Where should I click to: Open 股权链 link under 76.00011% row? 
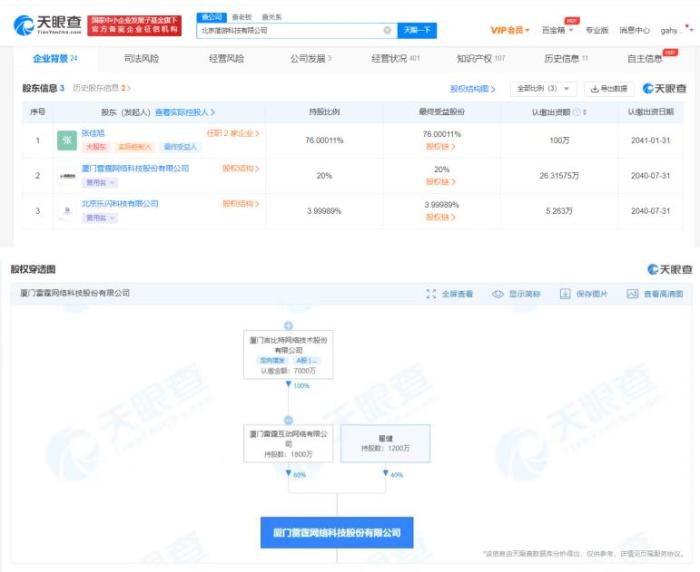[x=441, y=146]
